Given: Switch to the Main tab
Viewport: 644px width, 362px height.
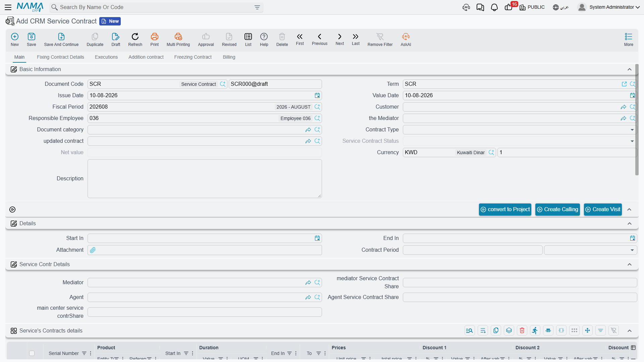Looking at the screenshot, I should [19, 57].
